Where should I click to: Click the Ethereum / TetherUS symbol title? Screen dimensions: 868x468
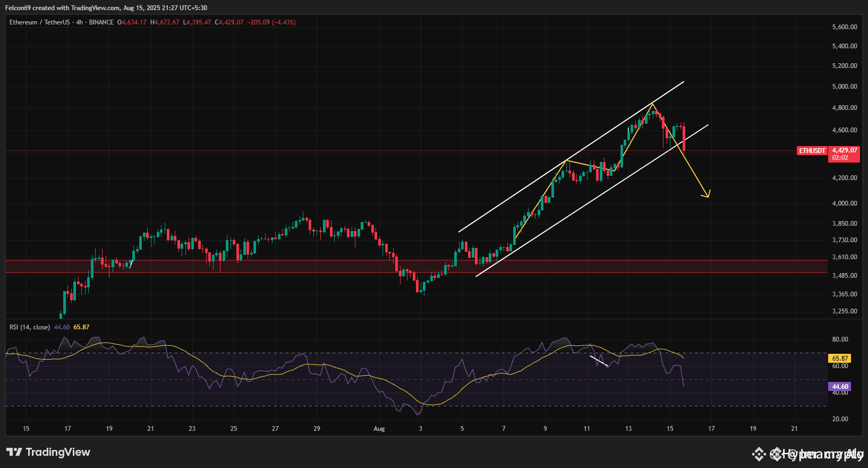coord(39,22)
